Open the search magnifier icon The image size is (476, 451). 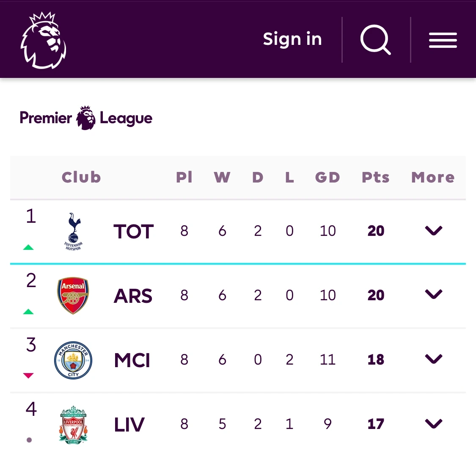(x=375, y=40)
